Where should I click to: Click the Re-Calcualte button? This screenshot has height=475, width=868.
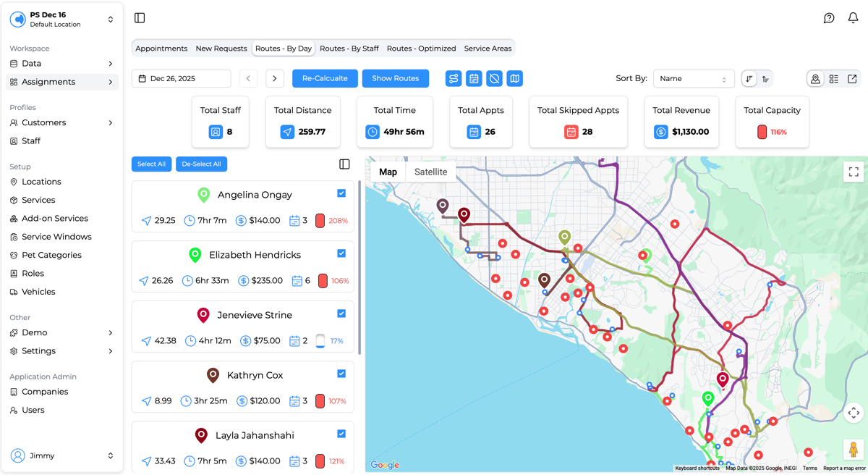[325, 78]
